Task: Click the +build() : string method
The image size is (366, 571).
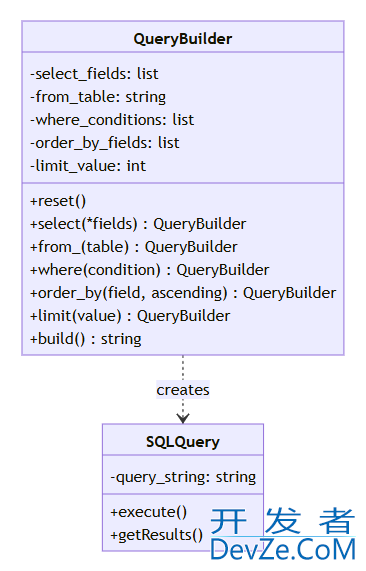Action: coord(86,339)
